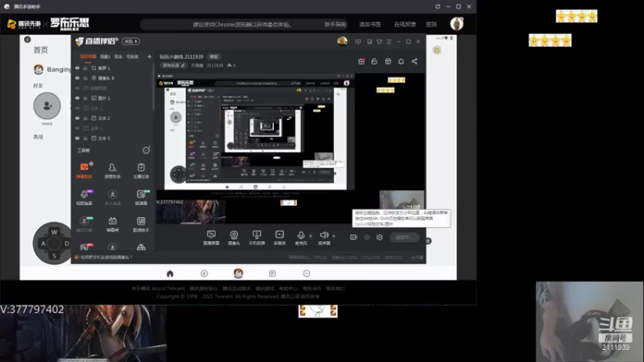Screen dimensions: 644x362
Task: Toggle lock on 图片 1 source
Action: click(x=85, y=98)
